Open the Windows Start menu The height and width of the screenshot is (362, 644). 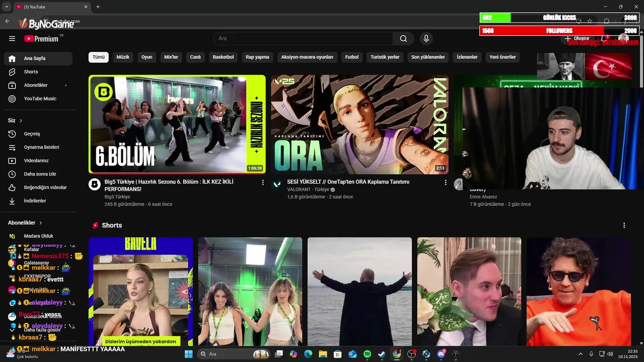(x=189, y=354)
